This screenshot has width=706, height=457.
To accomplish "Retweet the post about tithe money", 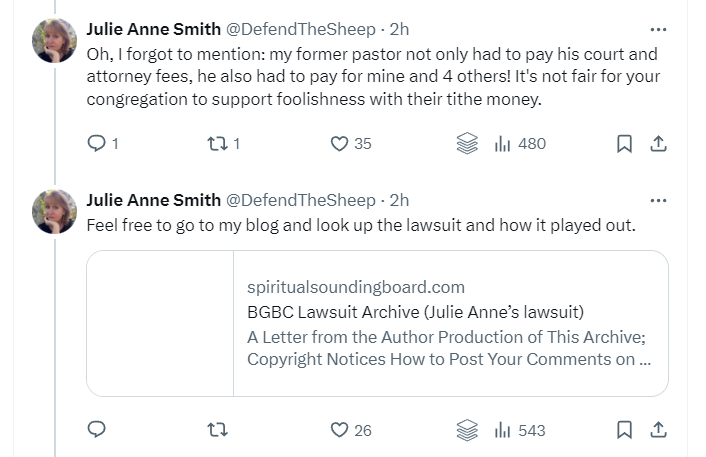I will coord(215,144).
